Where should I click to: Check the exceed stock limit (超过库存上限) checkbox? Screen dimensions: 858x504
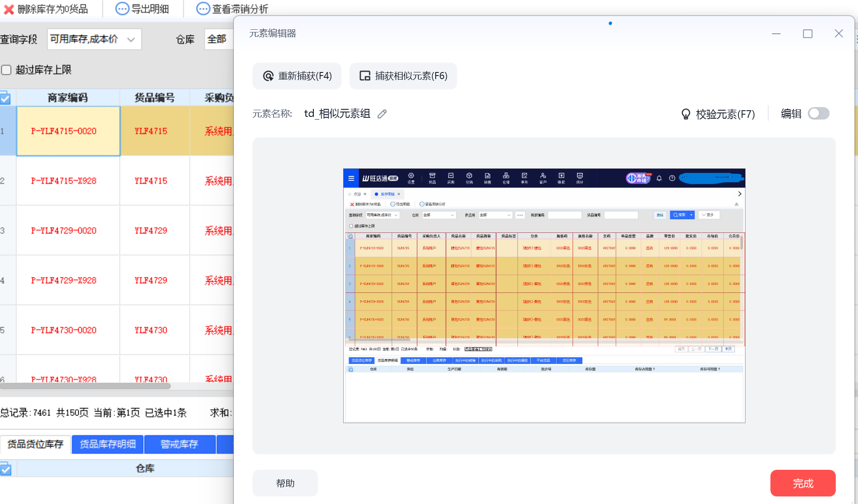tap(6, 70)
